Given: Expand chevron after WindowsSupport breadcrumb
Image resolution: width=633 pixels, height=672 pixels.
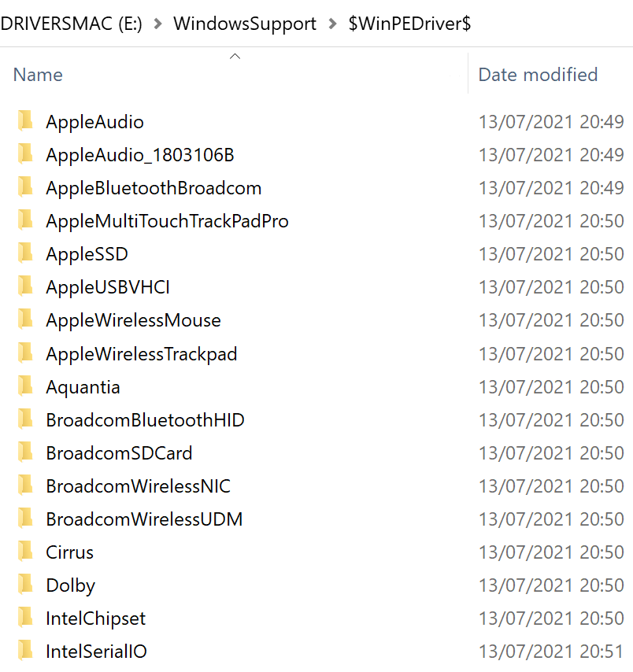Looking at the screenshot, I should pyautogui.click(x=332, y=24).
